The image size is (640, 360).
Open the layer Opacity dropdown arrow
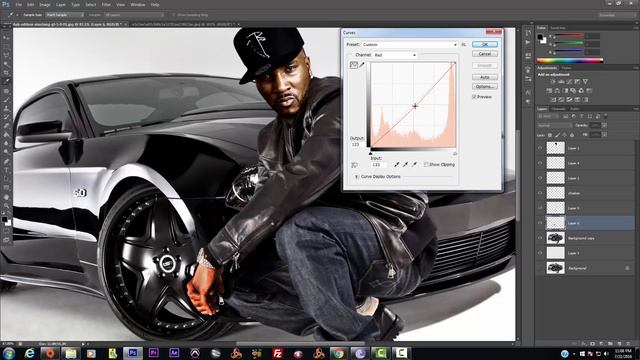point(604,126)
